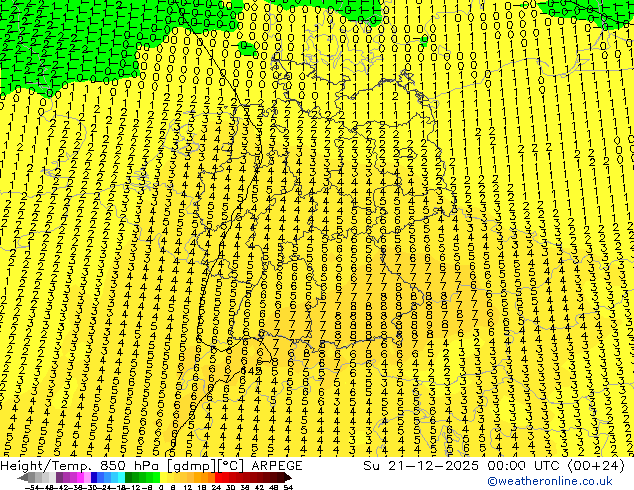Image resolution: width=634 pixels, height=490 pixels.
Task: Pick the orange 18 legend swatch
Action: 205,477
